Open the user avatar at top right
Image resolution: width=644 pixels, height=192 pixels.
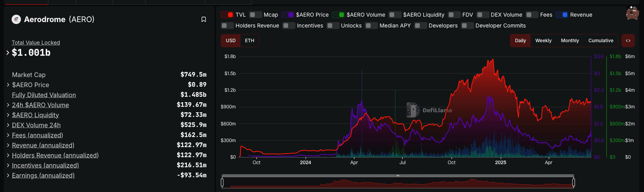[632, 13]
